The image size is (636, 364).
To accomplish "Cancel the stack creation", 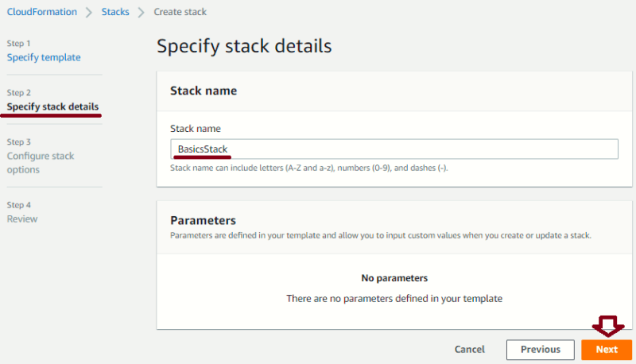I will click(470, 350).
